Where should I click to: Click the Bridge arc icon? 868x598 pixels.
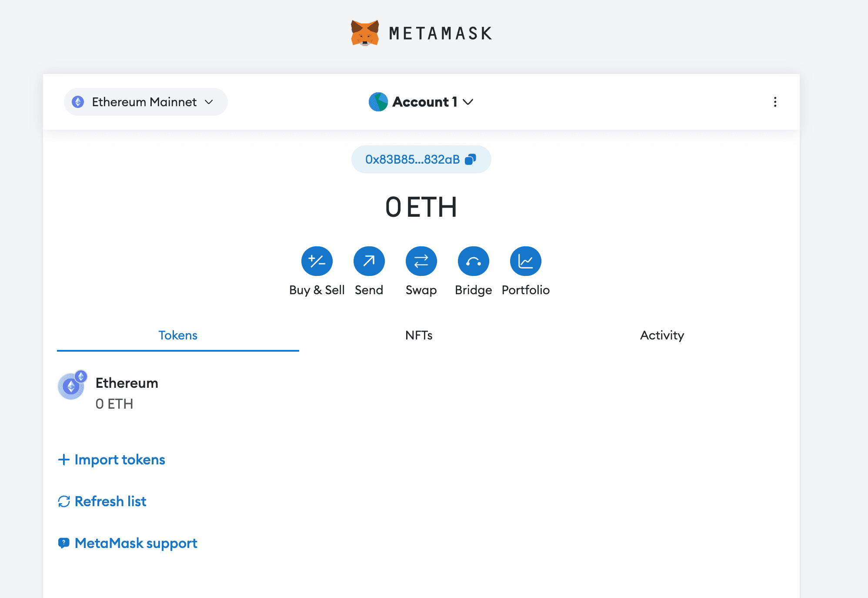(x=473, y=261)
